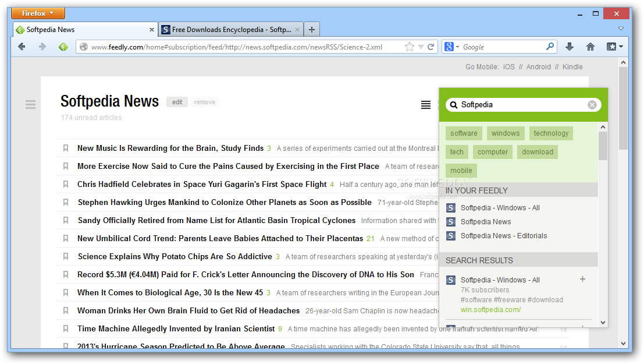Open the Kindle mobile link
The image size is (644, 364).
[572, 66]
